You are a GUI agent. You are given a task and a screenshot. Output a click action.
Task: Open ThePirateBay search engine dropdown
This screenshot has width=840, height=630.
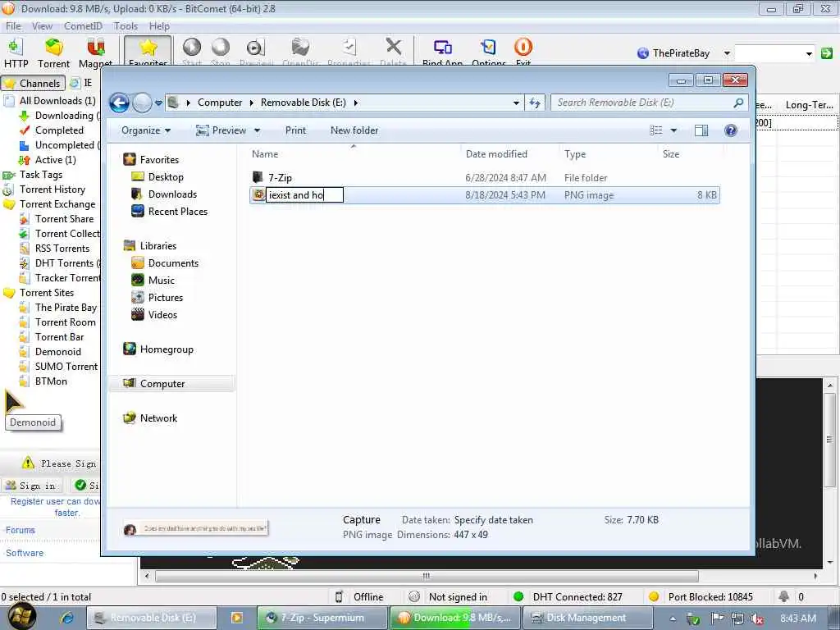[x=727, y=53]
